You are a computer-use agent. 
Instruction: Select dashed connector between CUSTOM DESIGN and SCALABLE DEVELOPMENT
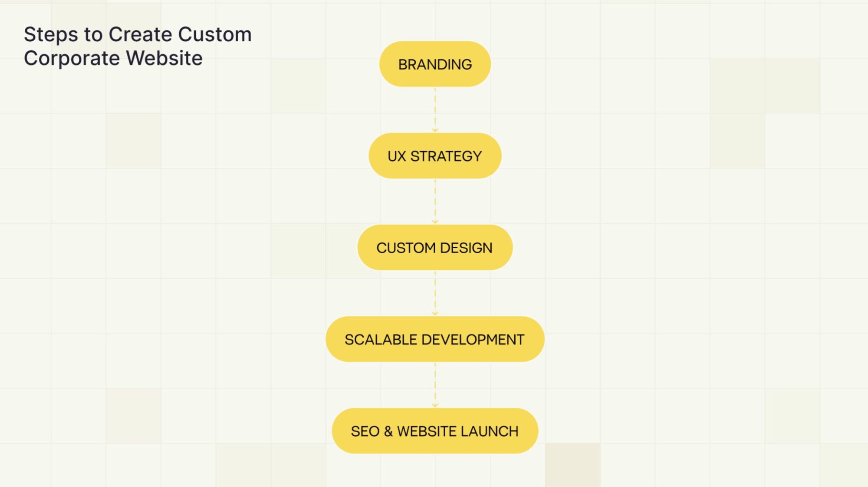pos(435,291)
